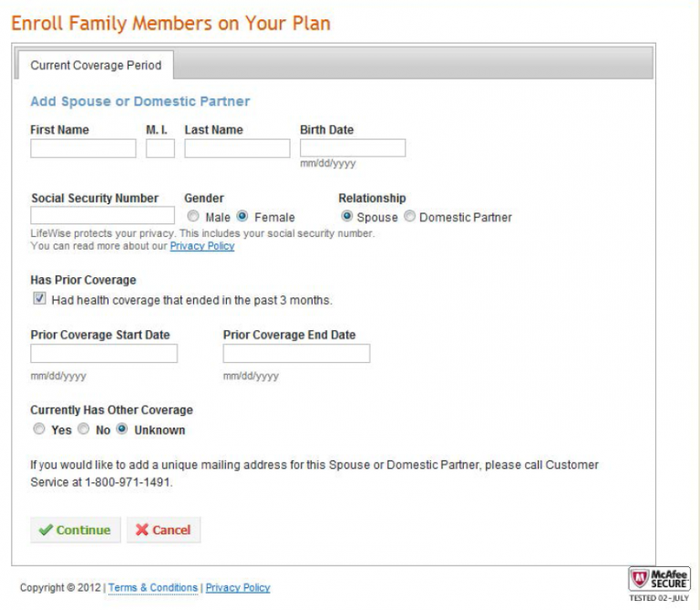
Task: Choose Domestic Partner as the relationship
Action: [410, 217]
